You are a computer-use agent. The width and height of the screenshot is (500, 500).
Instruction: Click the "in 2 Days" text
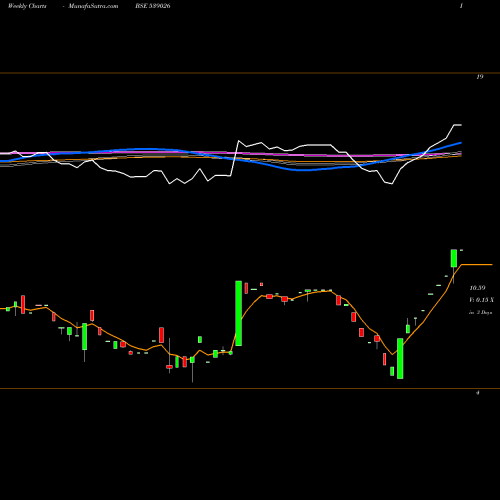(x=480, y=313)
